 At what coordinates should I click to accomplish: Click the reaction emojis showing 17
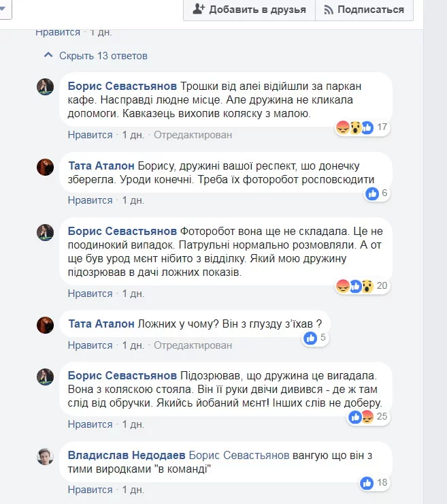click(354, 127)
